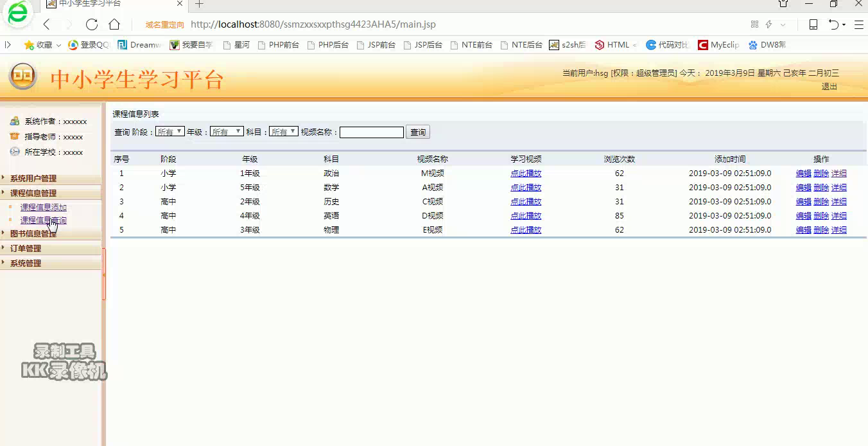Open the JSP后台 bookmark
This screenshot has width=868, height=446.
tap(422, 45)
